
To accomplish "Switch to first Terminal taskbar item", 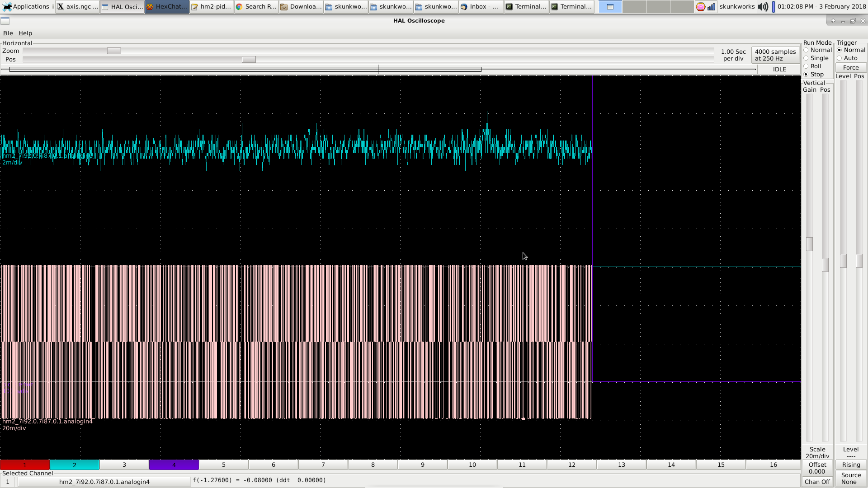I will 526,7.
